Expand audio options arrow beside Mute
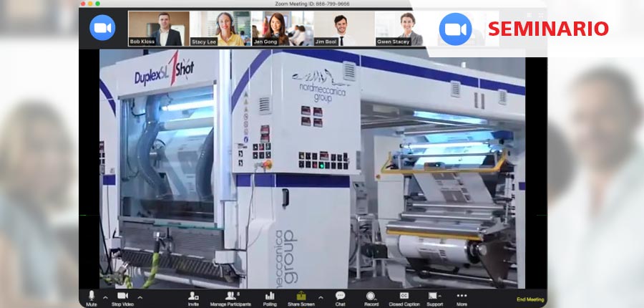Image resolution: width=644 pixels, height=308 pixels. point(105,297)
